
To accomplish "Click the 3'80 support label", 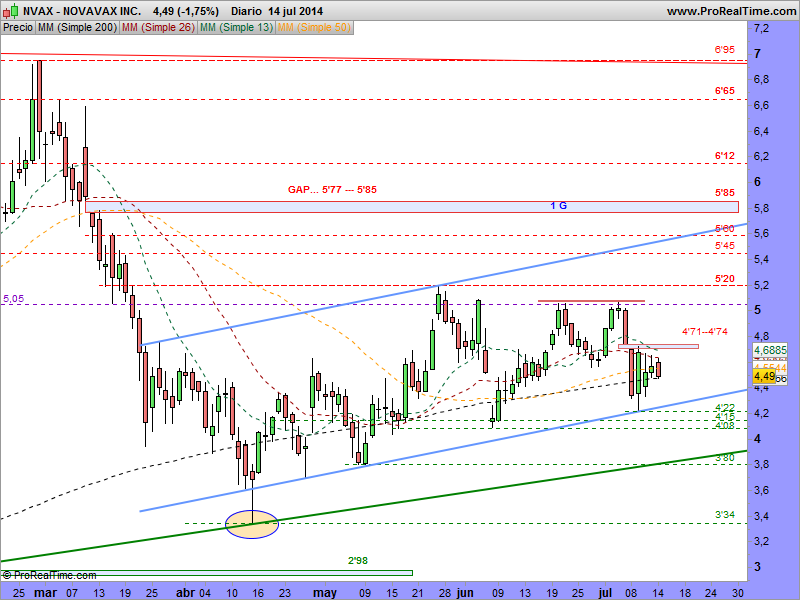I will tap(724, 458).
